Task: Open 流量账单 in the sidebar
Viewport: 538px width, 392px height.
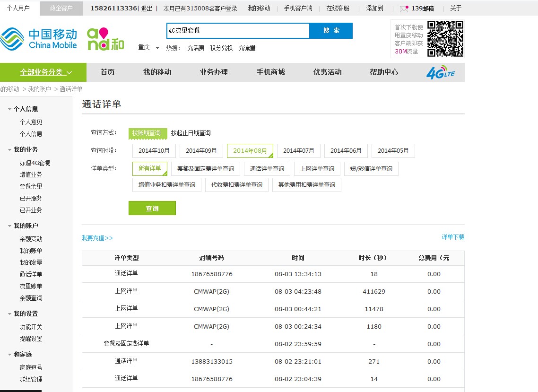Action: tap(31, 286)
